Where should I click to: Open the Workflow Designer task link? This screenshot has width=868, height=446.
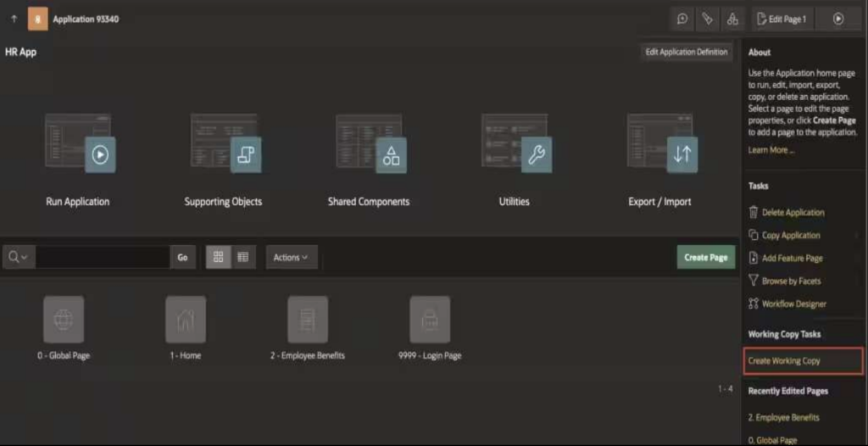point(793,304)
